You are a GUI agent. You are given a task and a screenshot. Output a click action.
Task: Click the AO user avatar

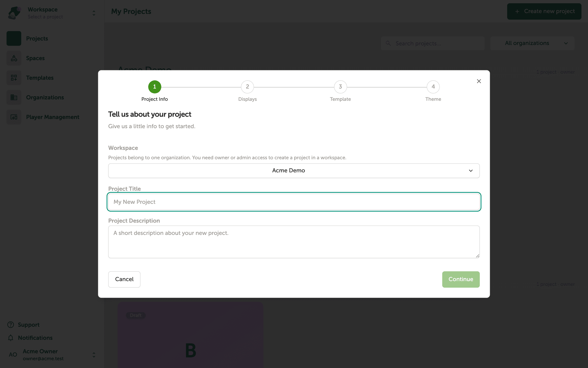click(x=13, y=355)
